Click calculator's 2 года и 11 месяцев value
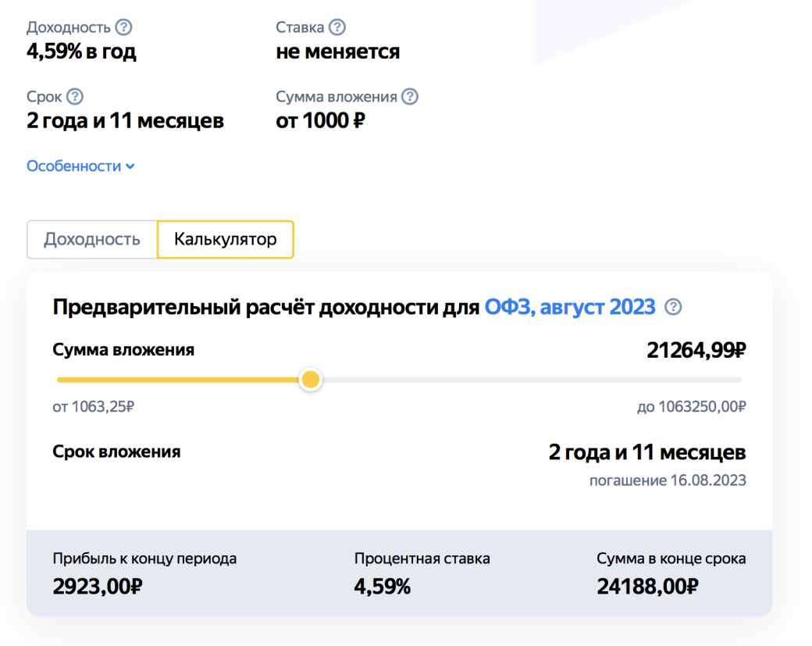Image resolution: width=812 pixels, height=646 pixels. pyautogui.click(x=647, y=452)
